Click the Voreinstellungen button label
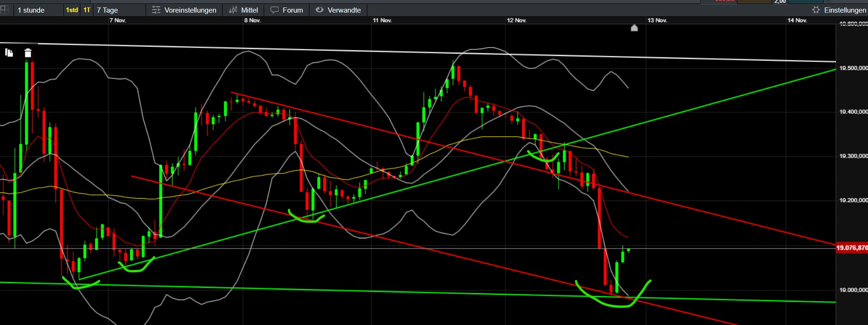868x325 pixels. 190,10
